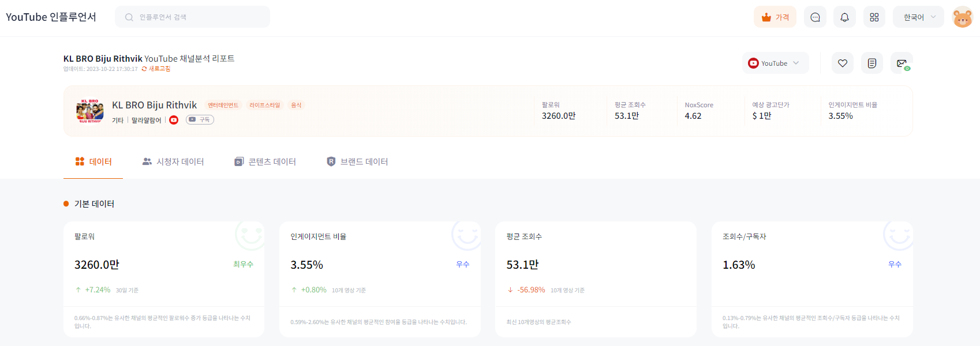Click the +0.80% engagement change figure

coord(313,290)
